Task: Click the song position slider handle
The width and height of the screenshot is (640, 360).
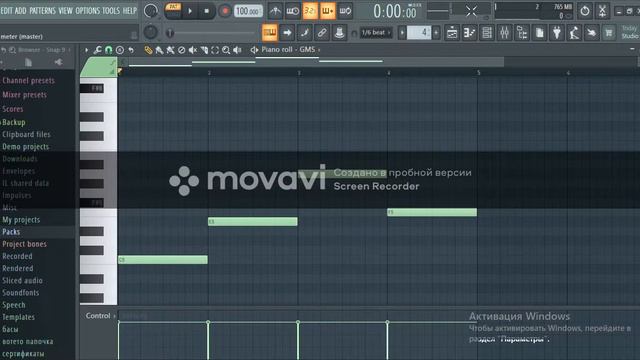Action: [x=170, y=33]
